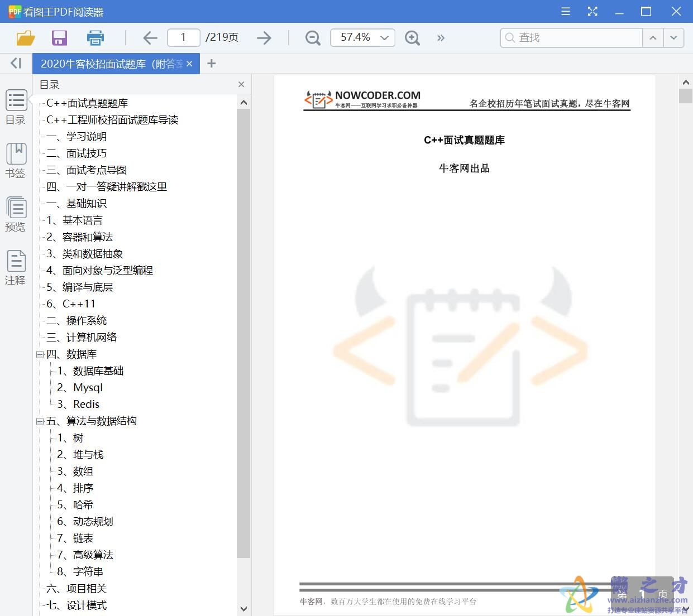693x616 pixels.
Task: Open the zoom percentage dropdown
Action: point(384,38)
